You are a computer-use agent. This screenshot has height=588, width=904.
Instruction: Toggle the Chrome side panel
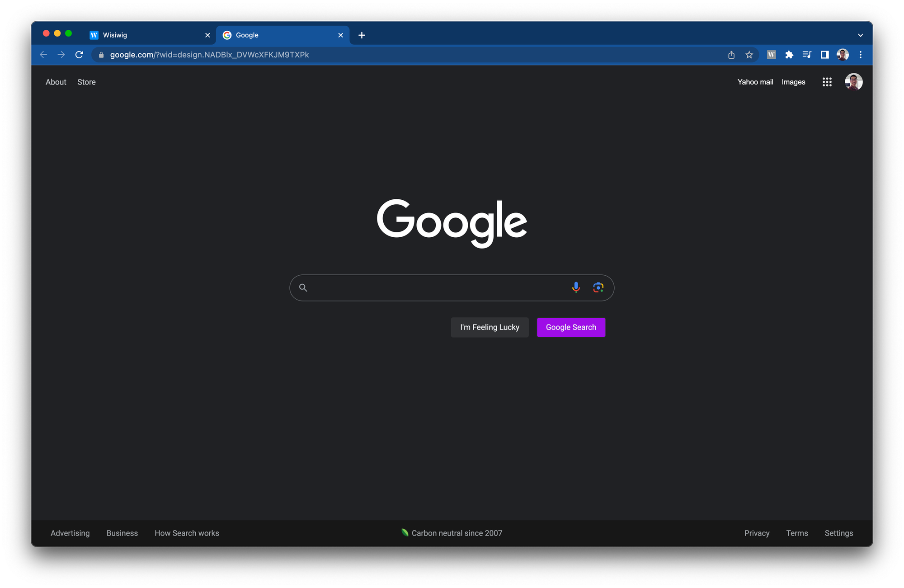[x=825, y=55]
